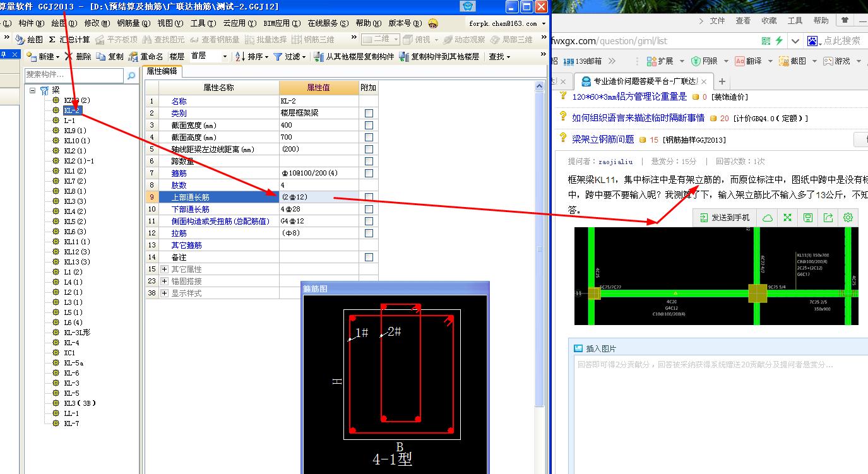Viewport: 868px width, 474px height.
Task: Click 从其他楼层复制构件 button
Action: [354, 56]
